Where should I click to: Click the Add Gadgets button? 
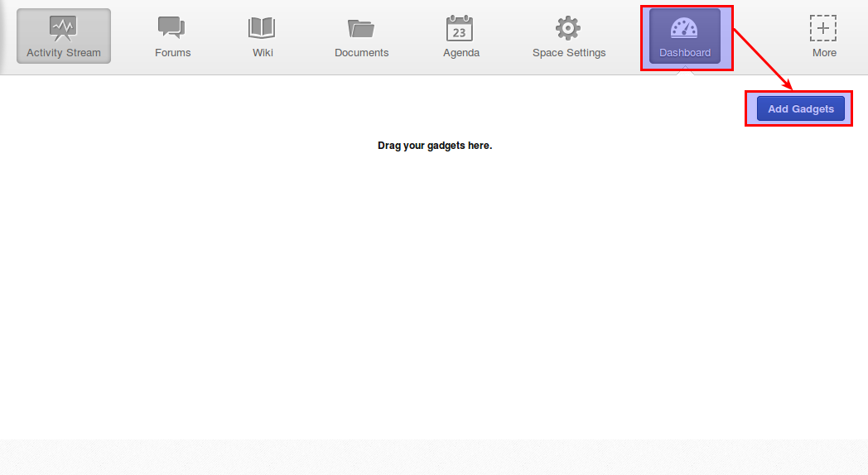(x=800, y=108)
